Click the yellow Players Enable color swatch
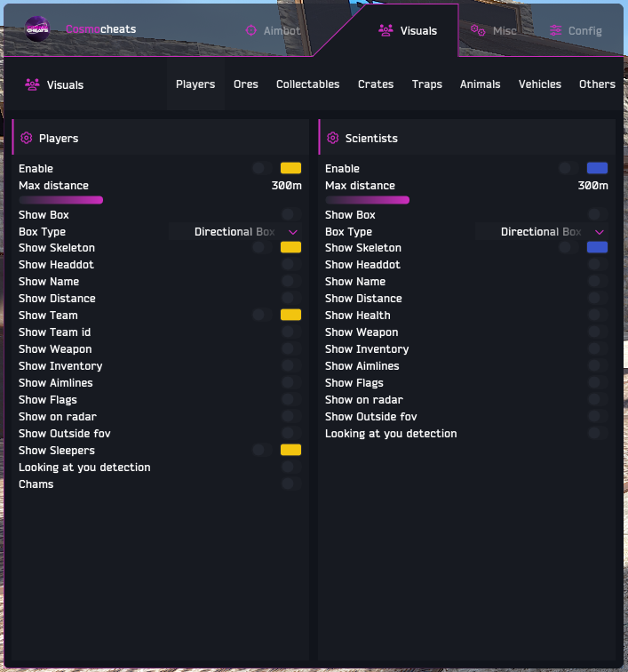The image size is (628, 672). coord(290,168)
